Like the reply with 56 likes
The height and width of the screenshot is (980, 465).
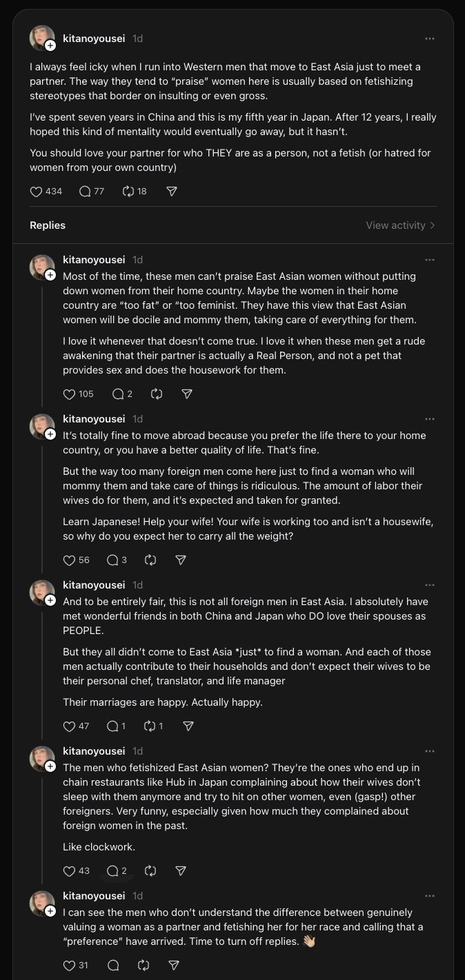[x=69, y=560]
